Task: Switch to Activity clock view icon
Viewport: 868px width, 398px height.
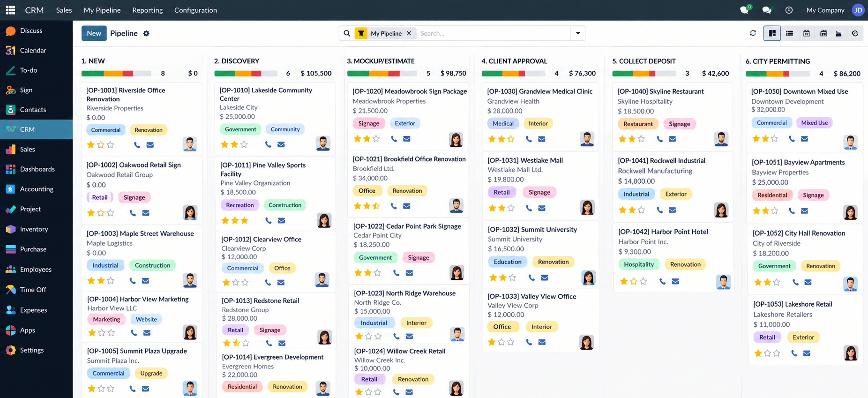Action: point(855,33)
